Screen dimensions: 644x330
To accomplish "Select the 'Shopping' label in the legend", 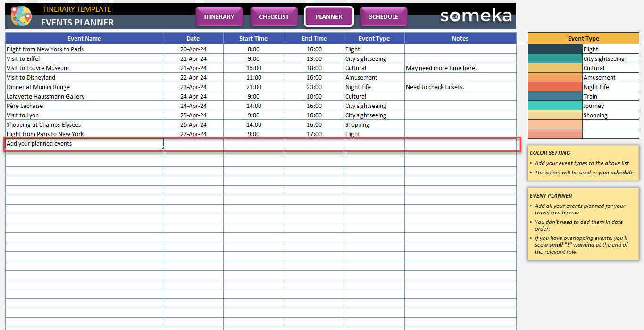I will (595, 115).
